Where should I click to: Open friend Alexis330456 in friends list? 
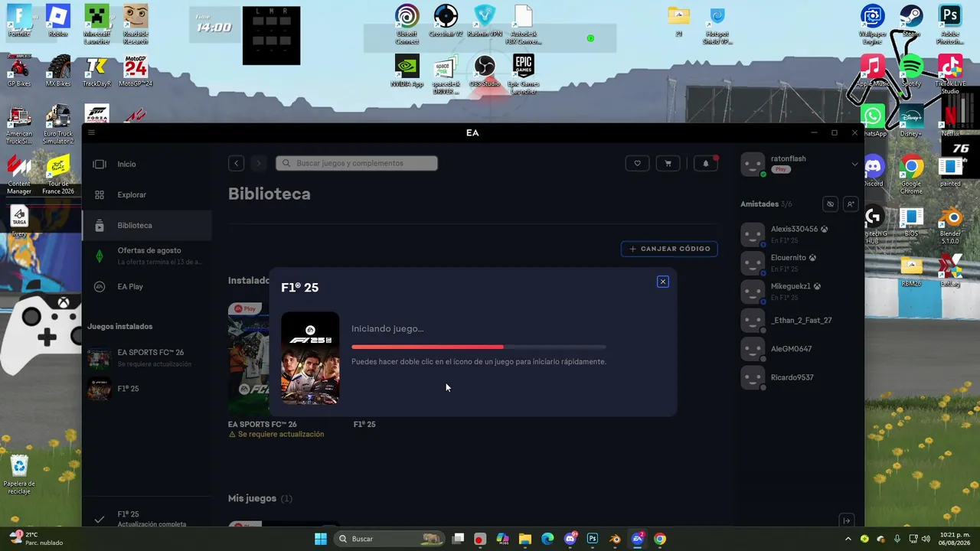point(799,234)
